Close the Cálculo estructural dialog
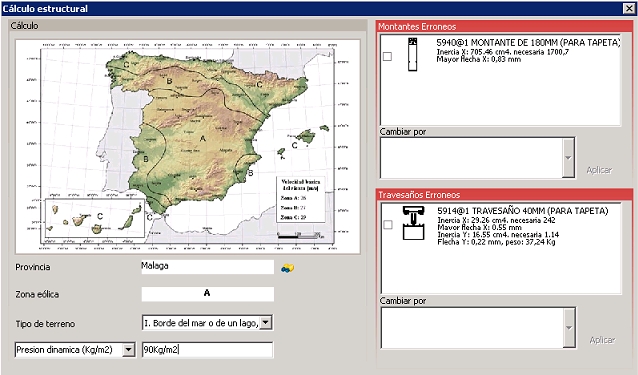 628,8
